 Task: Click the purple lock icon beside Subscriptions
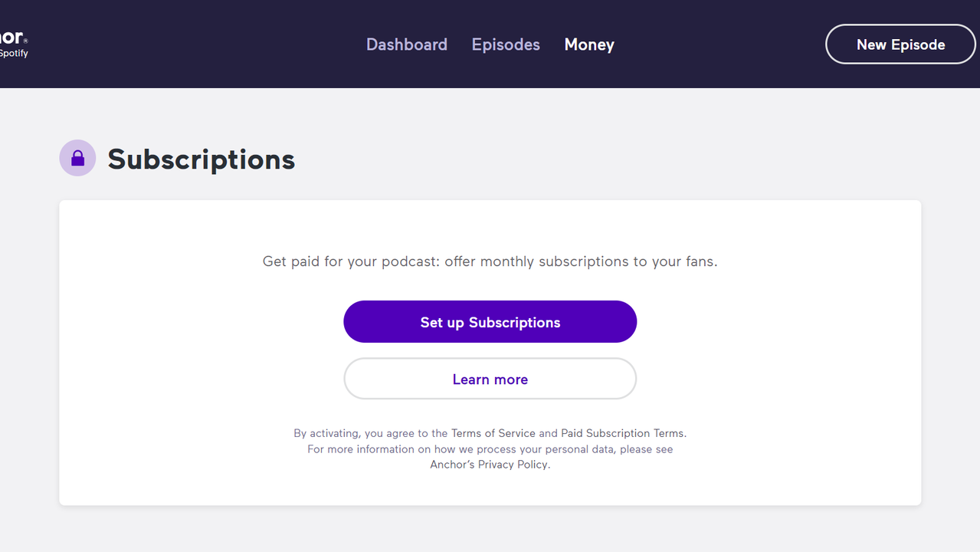[x=77, y=159]
